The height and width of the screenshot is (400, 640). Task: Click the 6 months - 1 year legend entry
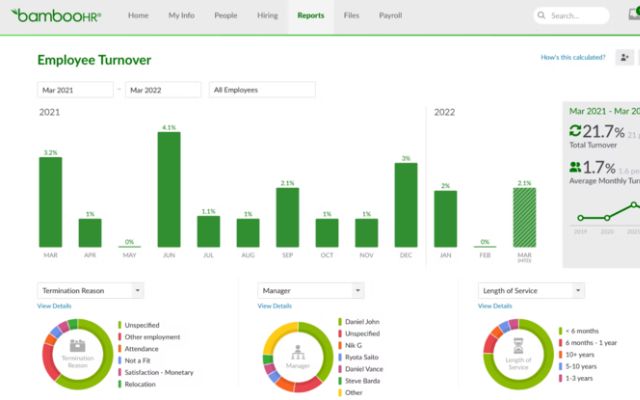click(588, 343)
